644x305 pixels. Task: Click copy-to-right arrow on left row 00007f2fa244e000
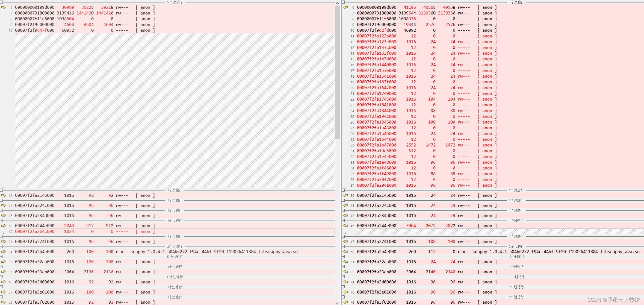pyautogui.click(x=4, y=226)
